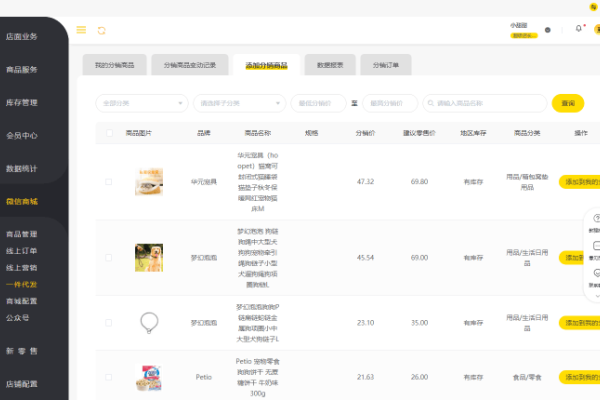Open the 请选择子分类 sub-category dropdown
The width and height of the screenshot is (600, 400).
click(x=240, y=103)
